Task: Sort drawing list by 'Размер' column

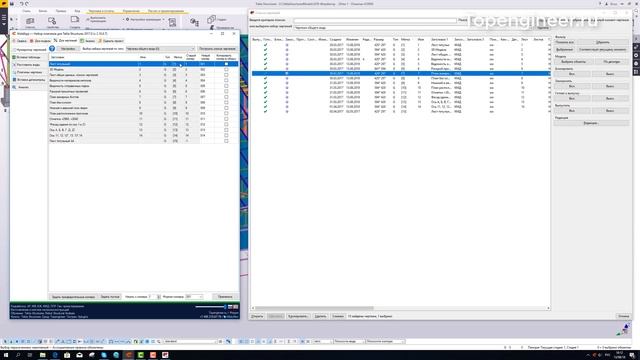Action: pos(379,40)
